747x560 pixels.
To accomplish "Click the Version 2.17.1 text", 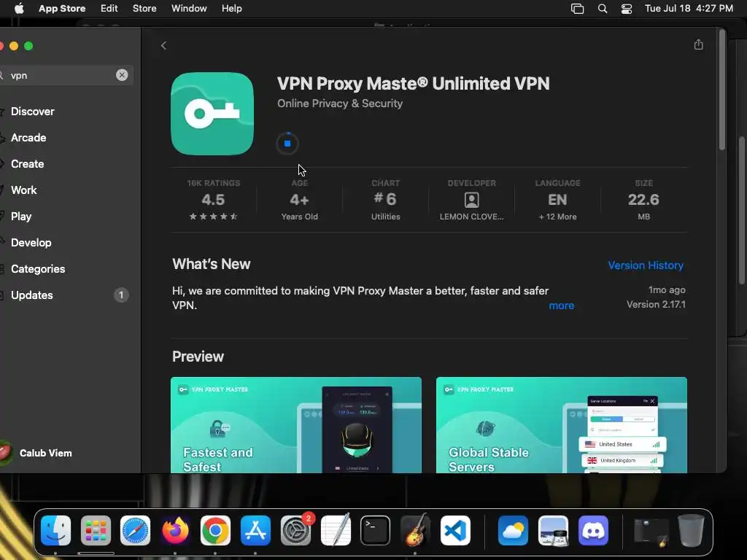I will 656,304.
